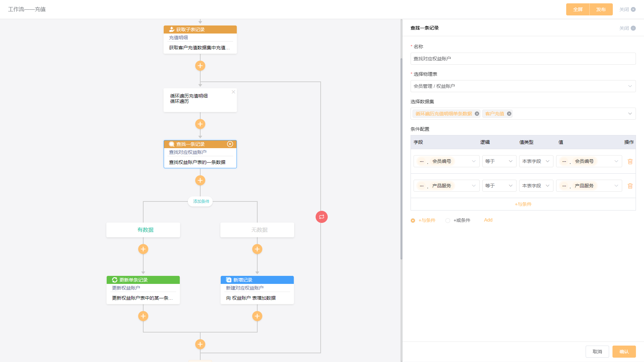Screen dimensions: 644x362
Task: Click the 循环遍历充值明细 node text
Action: pyautogui.click(x=189, y=96)
